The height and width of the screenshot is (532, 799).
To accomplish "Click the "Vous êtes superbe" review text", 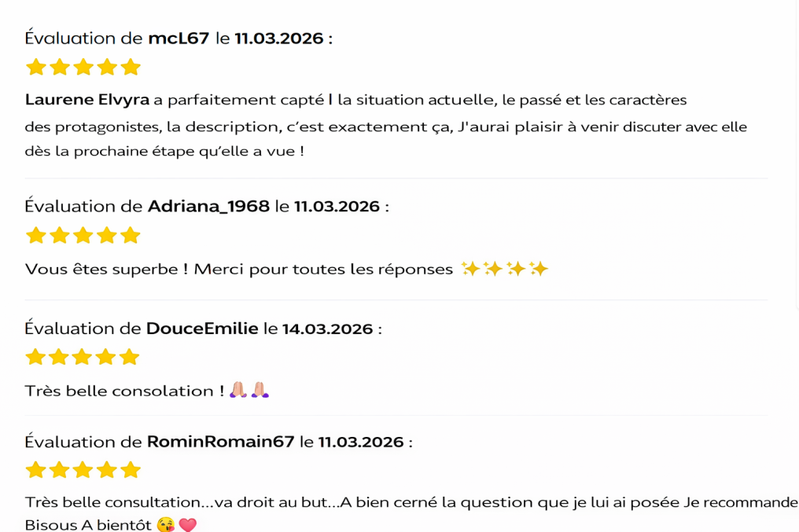I will (106, 270).
